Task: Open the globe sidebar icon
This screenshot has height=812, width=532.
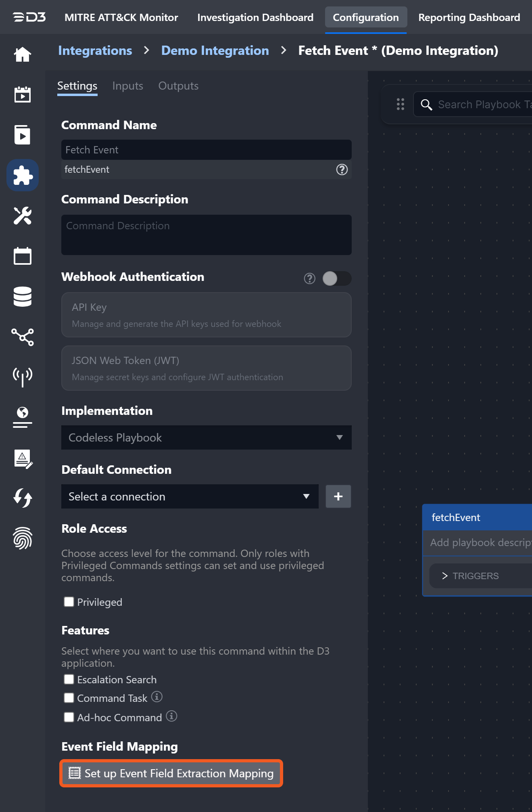Action: coord(23,417)
